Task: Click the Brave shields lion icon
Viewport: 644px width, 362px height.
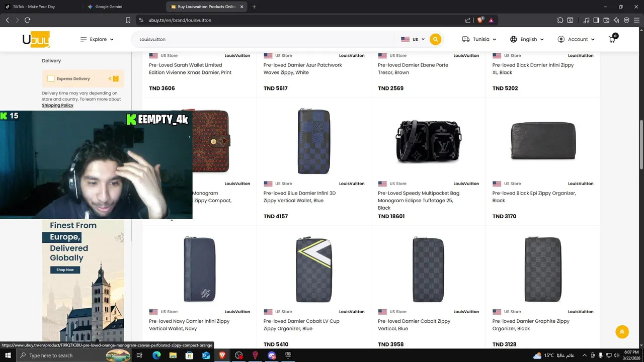Action: tap(480, 20)
